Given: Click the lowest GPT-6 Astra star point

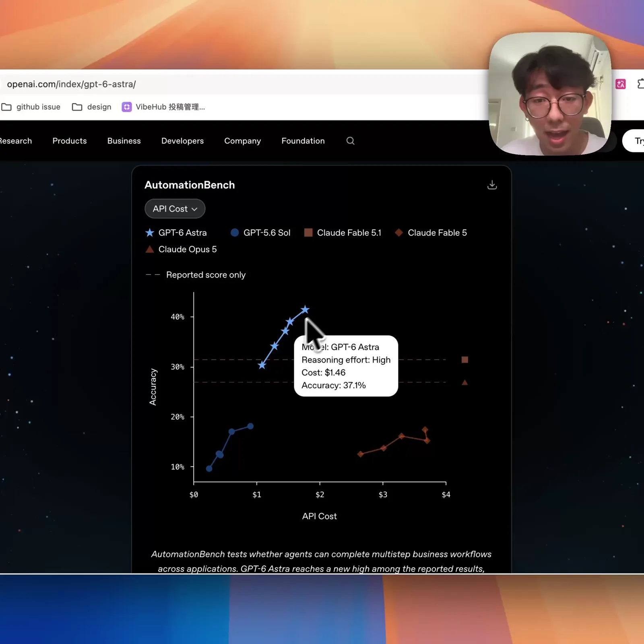Looking at the screenshot, I should [x=262, y=365].
